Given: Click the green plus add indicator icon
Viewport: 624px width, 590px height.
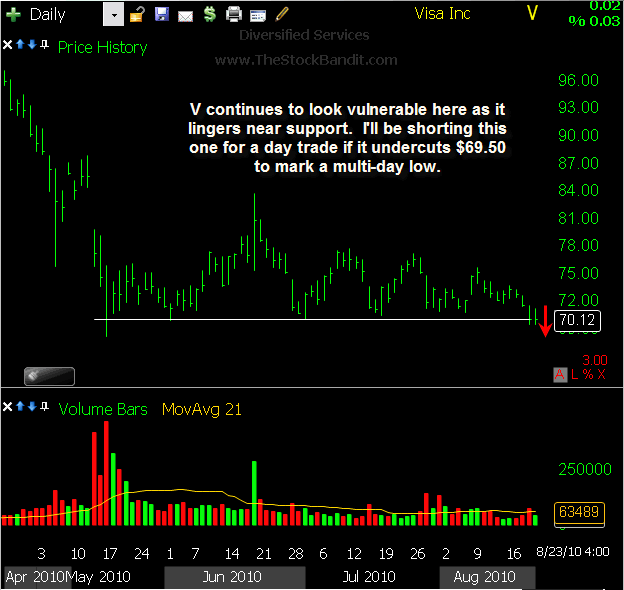Looking at the screenshot, I should point(13,15).
